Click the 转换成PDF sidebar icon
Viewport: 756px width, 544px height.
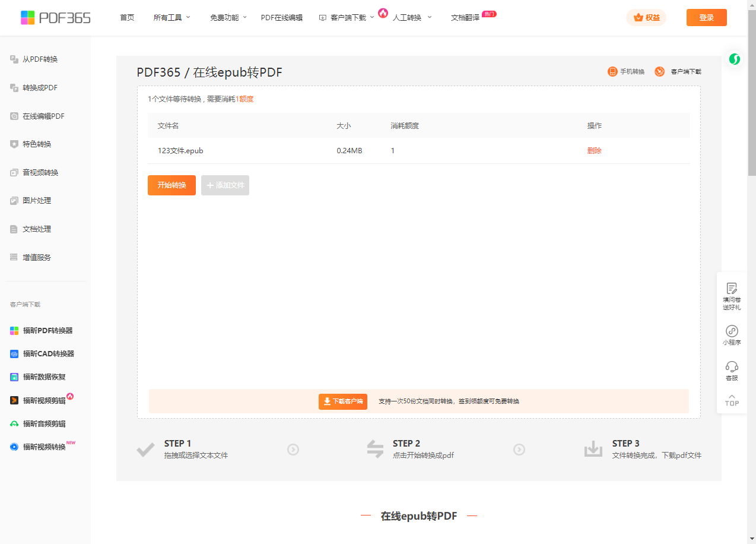point(14,88)
